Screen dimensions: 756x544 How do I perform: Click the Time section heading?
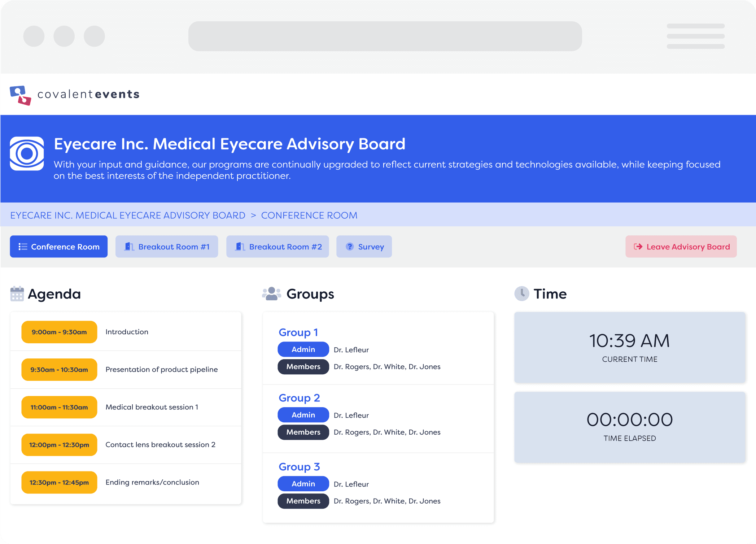[550, 294]
